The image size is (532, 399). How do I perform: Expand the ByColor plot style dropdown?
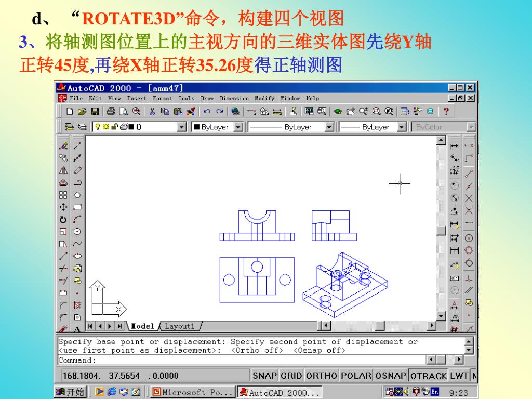tap(471, 127)
